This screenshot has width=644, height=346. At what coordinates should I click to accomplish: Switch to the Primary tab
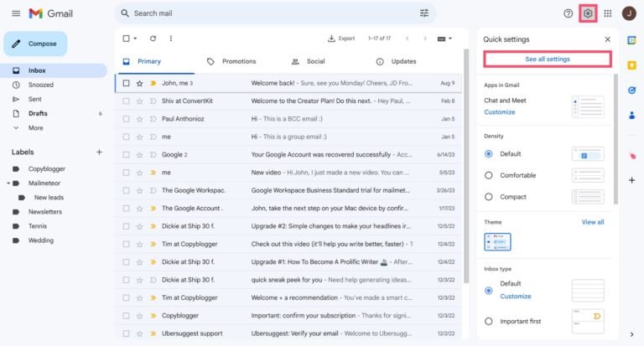tap(156, 61)
